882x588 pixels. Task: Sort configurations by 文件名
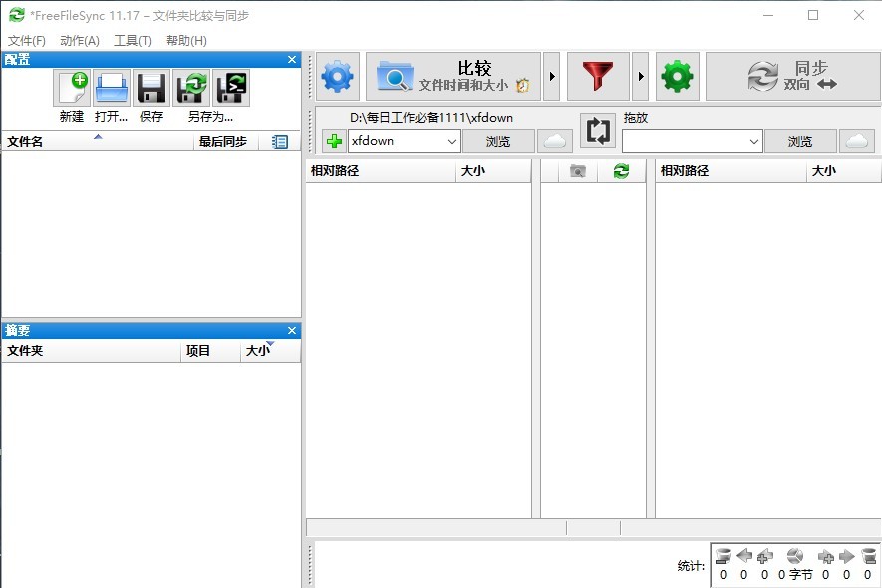(98, 142)
